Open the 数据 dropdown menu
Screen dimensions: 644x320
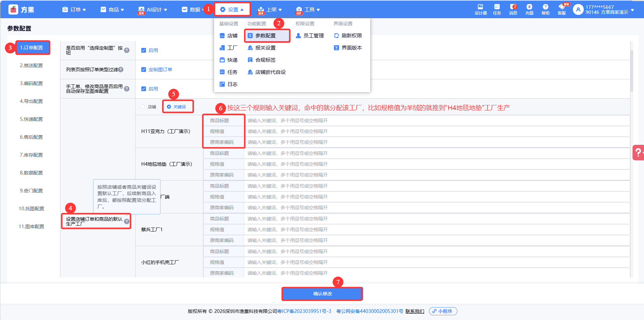coord(192,10)
